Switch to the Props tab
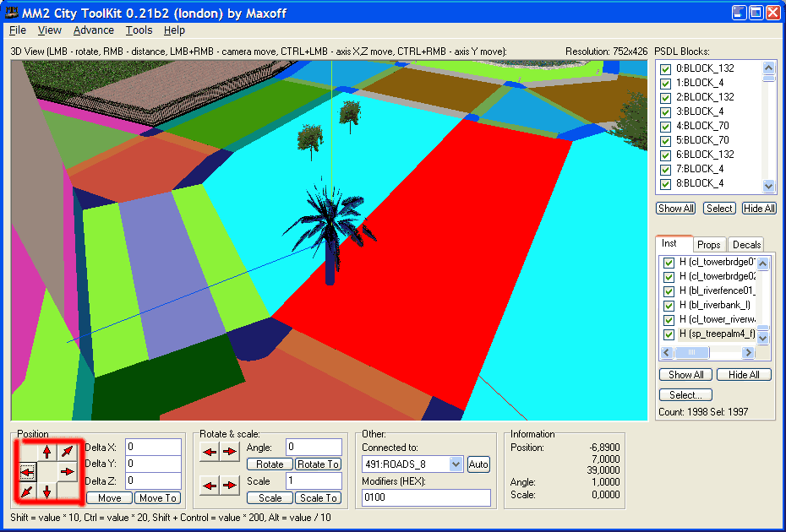Viewport: 786px width, 532px height. click(x=709, y=245)
